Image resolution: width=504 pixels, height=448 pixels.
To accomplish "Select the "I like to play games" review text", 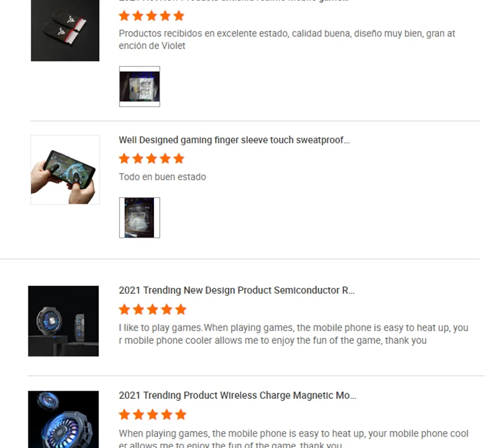I will coord(294,334).
